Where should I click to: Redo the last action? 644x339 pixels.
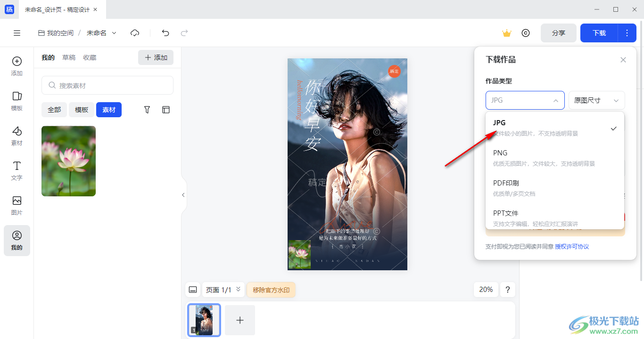184,33
